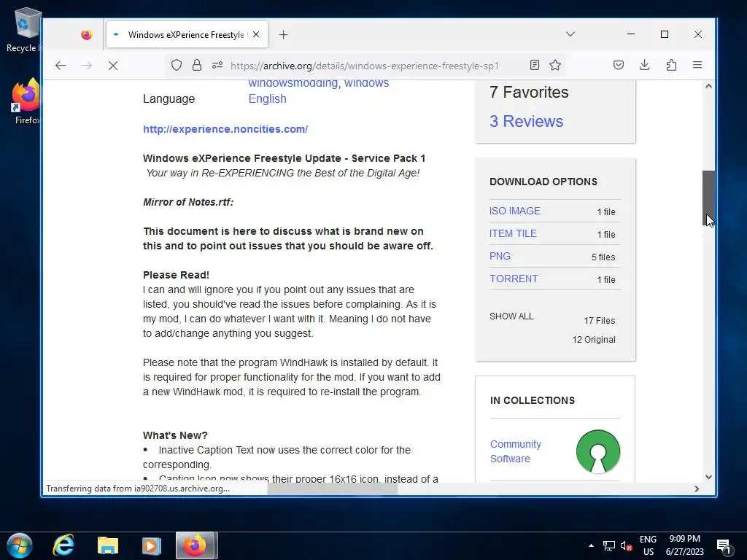This screenshot has width=747, height=560.
Task: Open muted volume tray icon
Action: tap(627, 545)
